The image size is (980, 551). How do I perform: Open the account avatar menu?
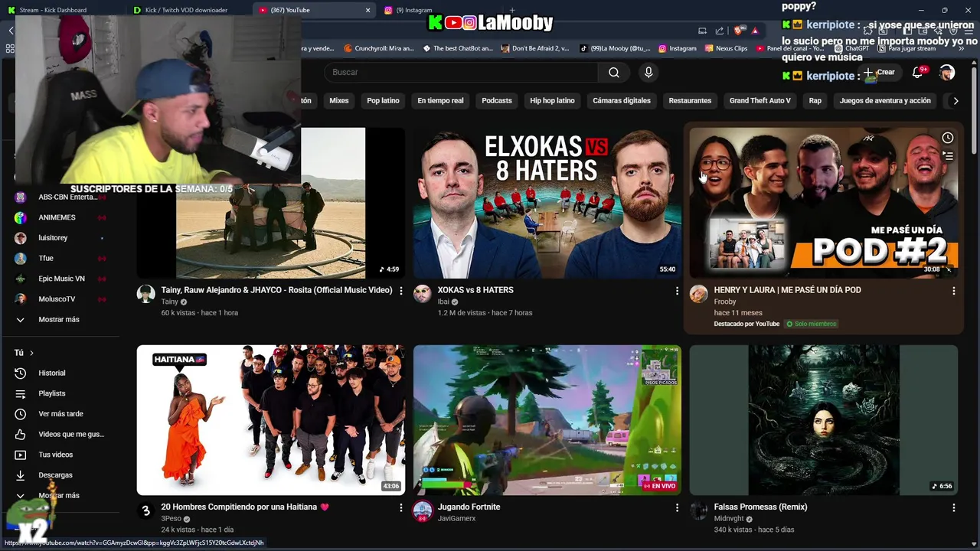pyautogui.click(x=947, y=72)
